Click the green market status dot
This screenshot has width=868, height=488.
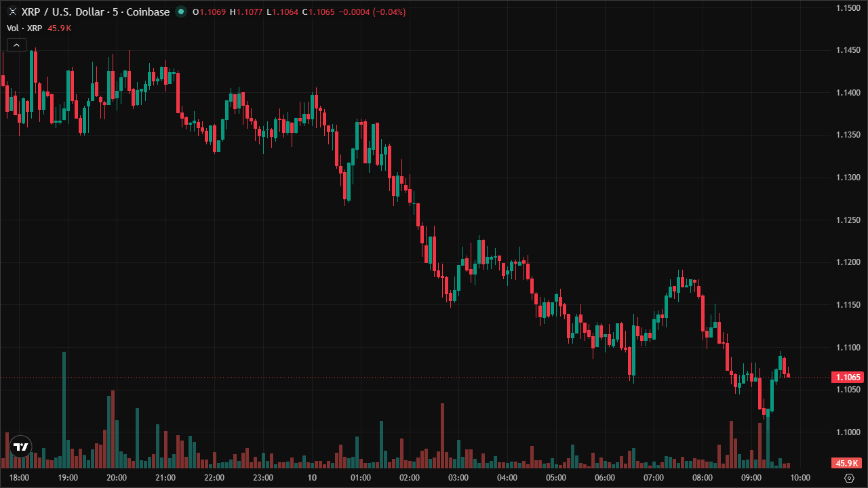(x=180, y=12)
